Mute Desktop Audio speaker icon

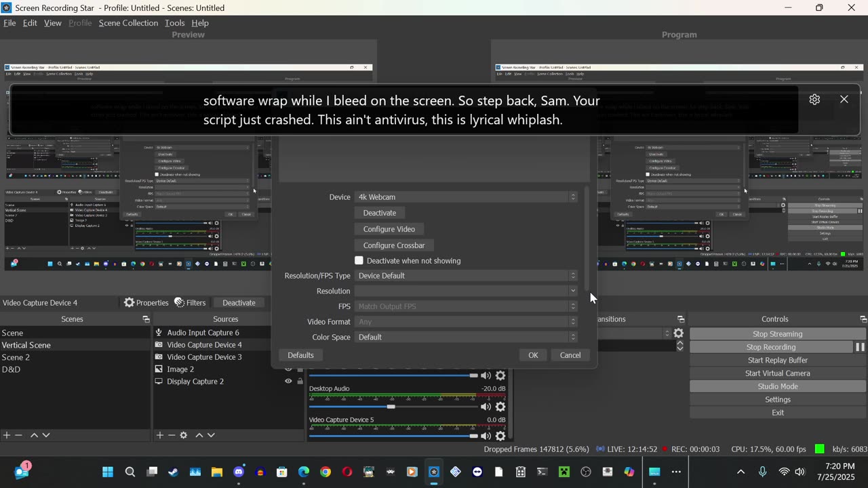(486, 407)
